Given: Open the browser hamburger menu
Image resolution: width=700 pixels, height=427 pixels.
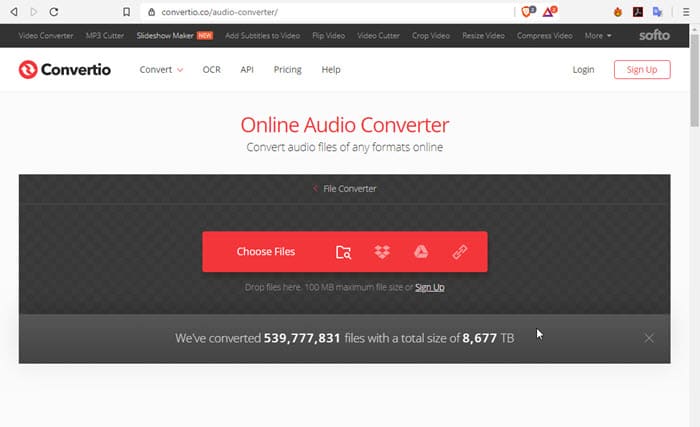Looking at the screenshot, I should [x=686, y=12].
